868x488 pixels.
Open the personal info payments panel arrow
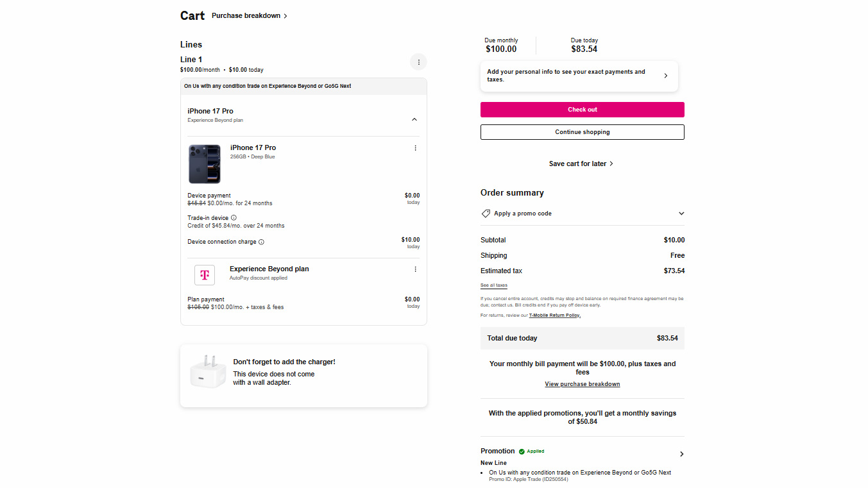665,75
